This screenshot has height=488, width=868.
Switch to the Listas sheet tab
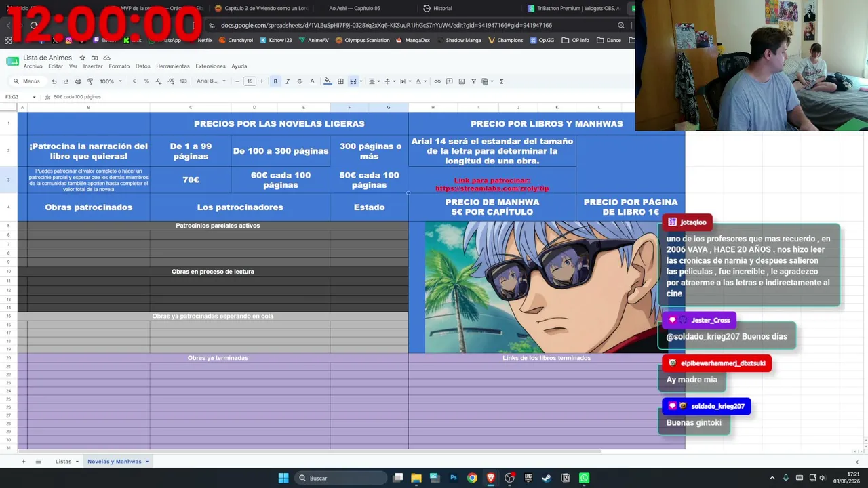tap(63, 462)
